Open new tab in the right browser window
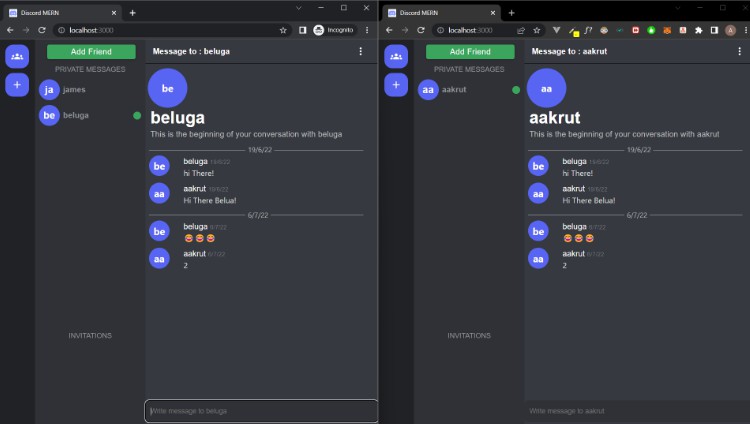Screen dimensions: 750x424 click(511, 12)
